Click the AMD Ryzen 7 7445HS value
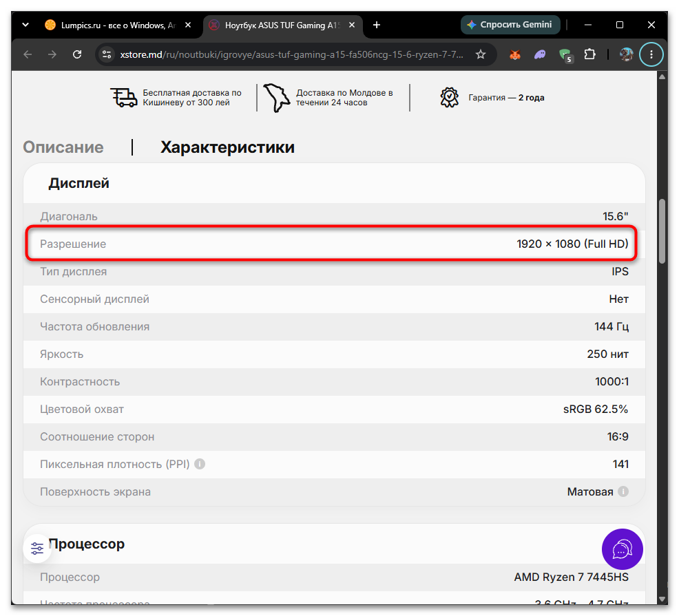This screenshot has height=616, width=679. coord(571,577)
